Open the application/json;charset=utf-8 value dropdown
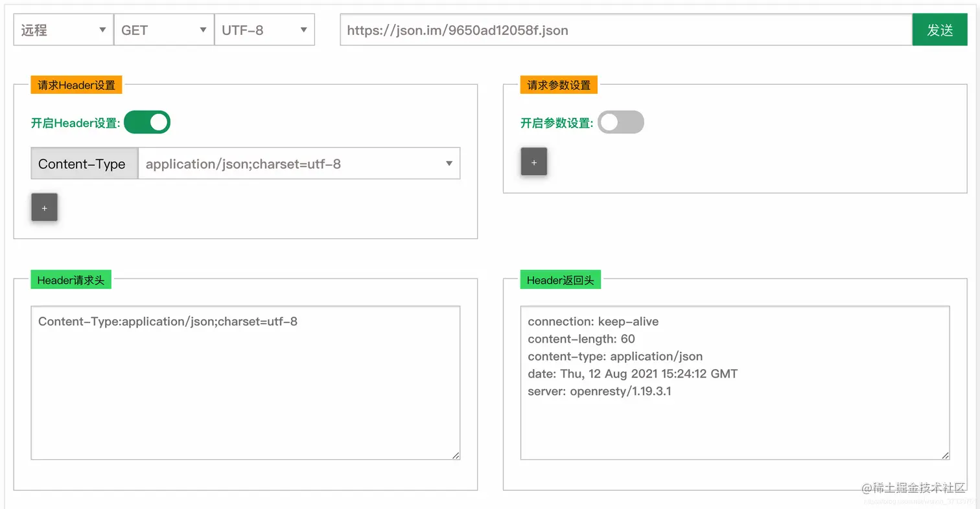The height and width of the screenshot is (509, 980). point(299,164)
